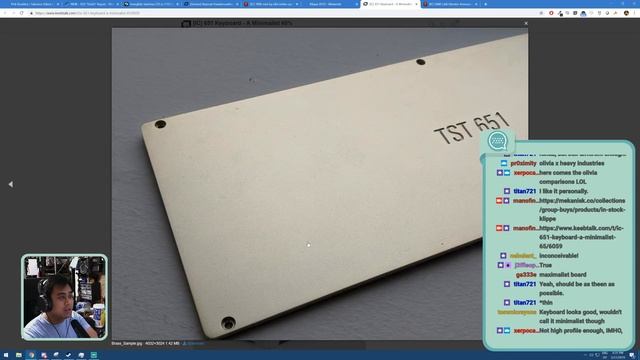Reload the keebtalk page
The width and height of the screenshot is (640, 360).
click(22, 13)
